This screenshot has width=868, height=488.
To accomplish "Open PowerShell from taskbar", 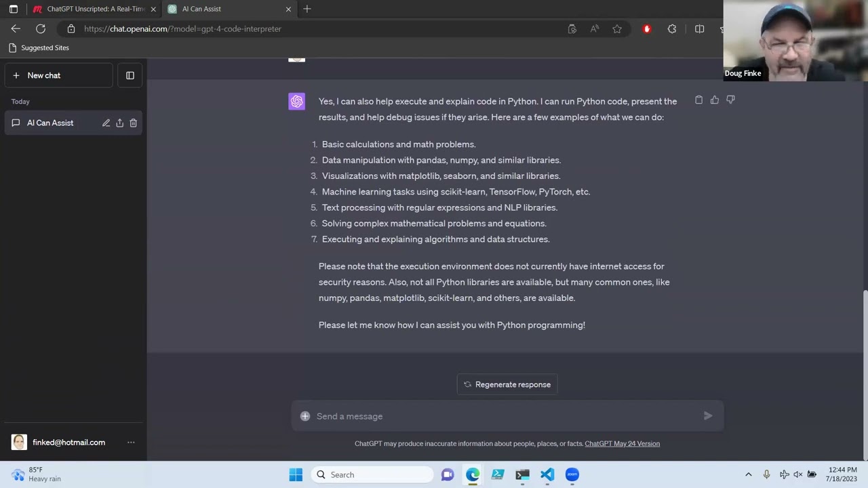I will (498, 474).
